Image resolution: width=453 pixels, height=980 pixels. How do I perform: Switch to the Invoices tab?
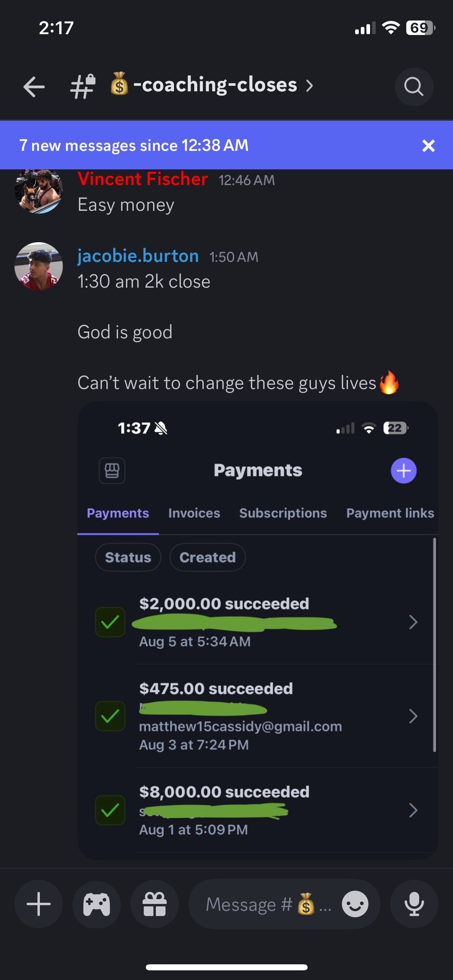pos(194,513)
